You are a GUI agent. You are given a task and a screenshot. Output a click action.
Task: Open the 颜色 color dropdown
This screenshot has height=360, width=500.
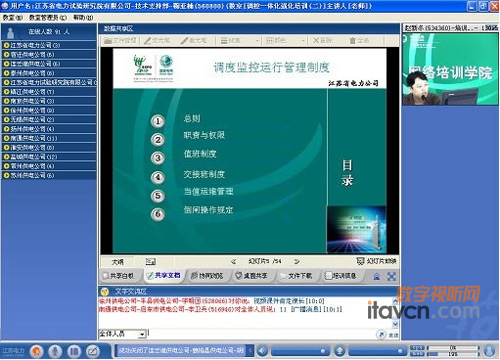pos(303,41)
